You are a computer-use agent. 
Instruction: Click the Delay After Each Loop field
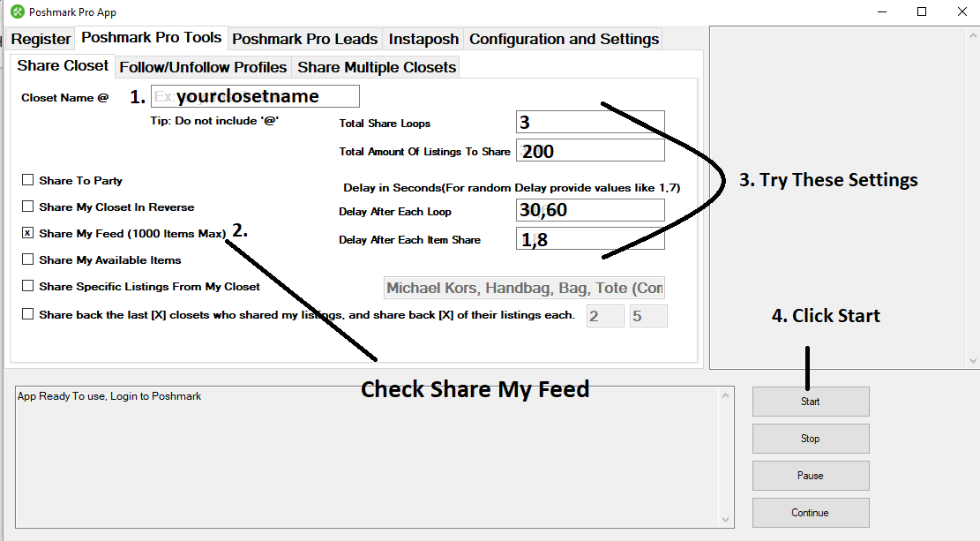pyautogui.click(x=590, y=210)
